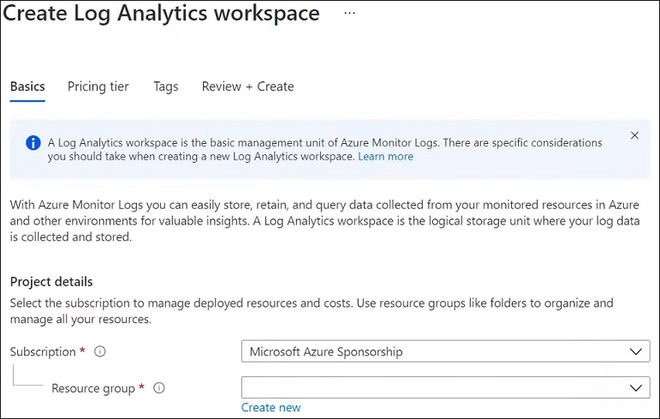Click the Subscription field label
Image resolution: width=660 pixels, height=419 pixels.
[x=42, y=352]
